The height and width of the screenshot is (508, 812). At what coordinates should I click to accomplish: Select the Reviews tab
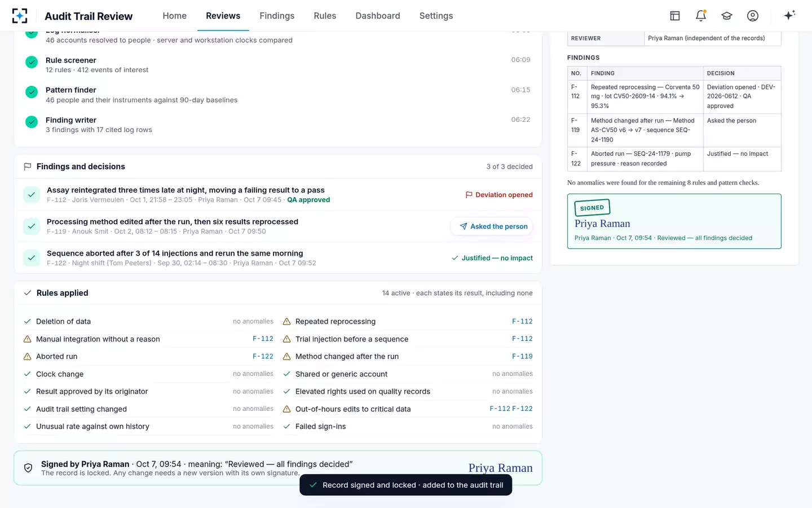(x=223, y=16)
